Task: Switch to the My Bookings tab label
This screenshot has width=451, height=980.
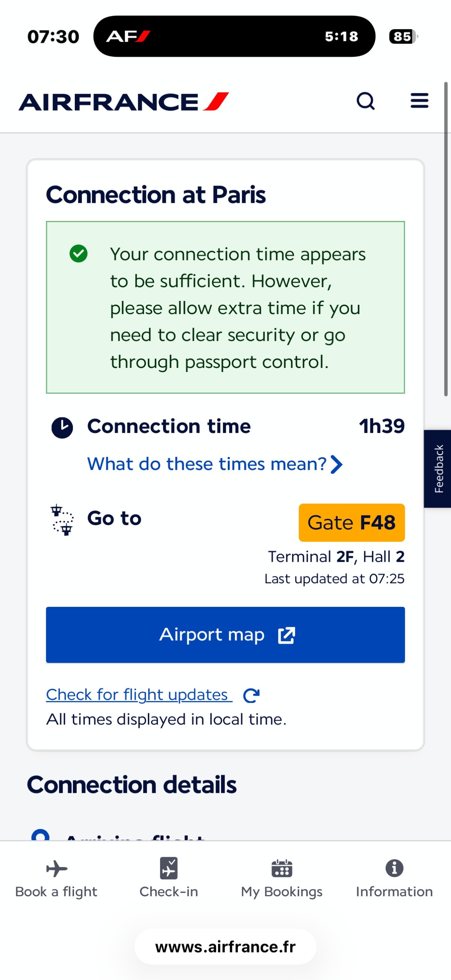Action: (x=281, y=892)
